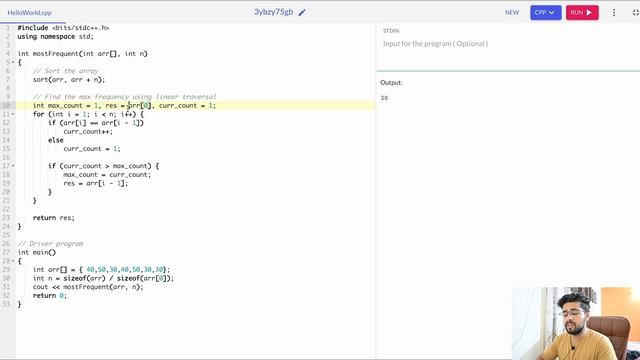Click the project ID 3ybzy75gb
Screen dimensions: 640x360
tap(273, 12)
